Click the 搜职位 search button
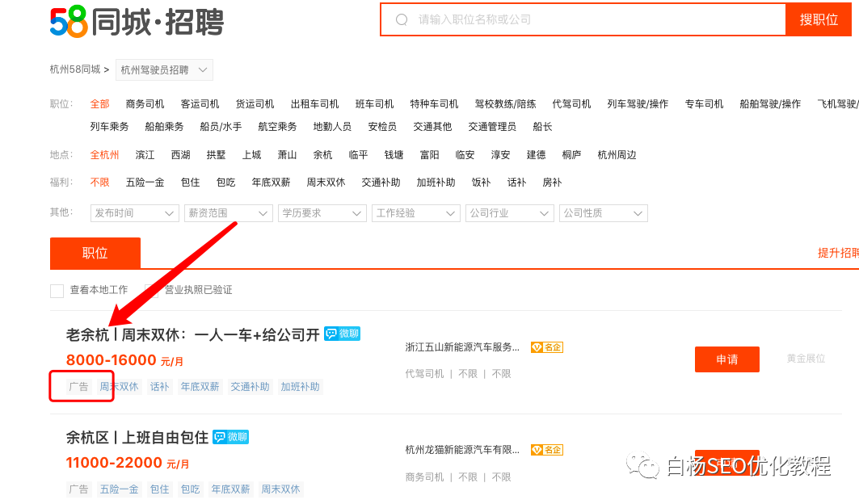Image resolution: width=859 pixels, height=504 pixels. coord(819,19)
